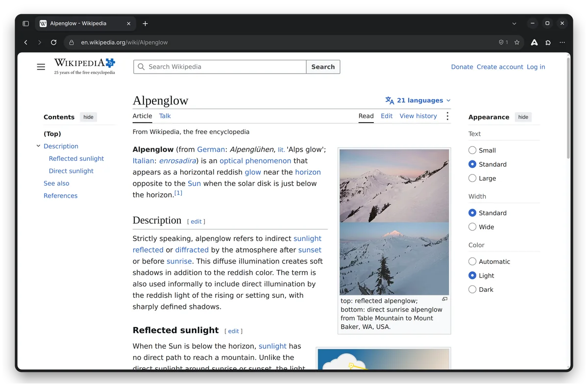The width and height of the screenshot is (588, 387).
Task: Click the Create account link
Action: point(500,67)
